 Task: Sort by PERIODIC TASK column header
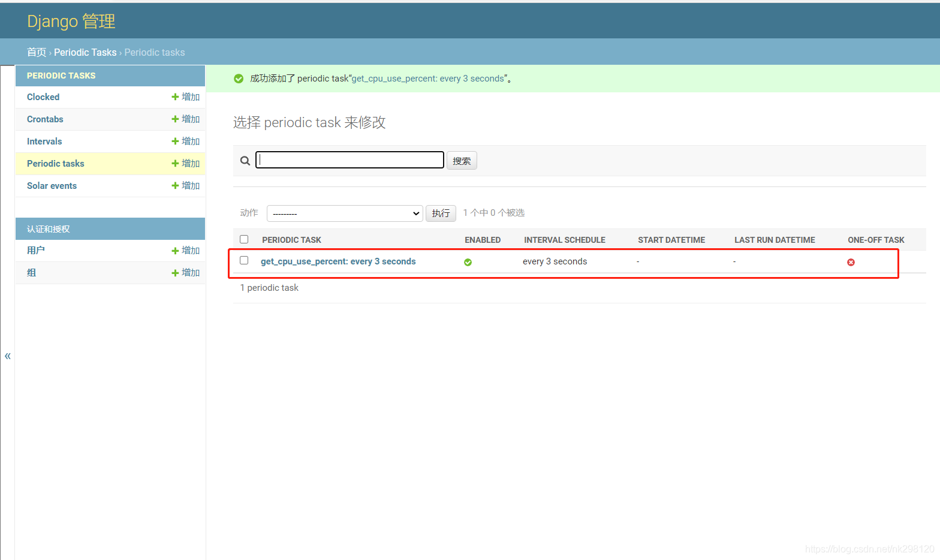click(291, 240)
